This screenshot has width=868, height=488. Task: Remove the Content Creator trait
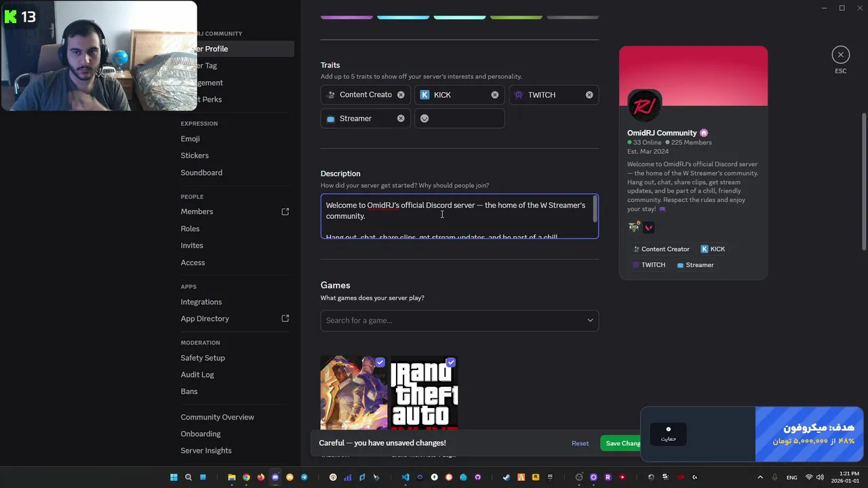click(x=401, y=95)
